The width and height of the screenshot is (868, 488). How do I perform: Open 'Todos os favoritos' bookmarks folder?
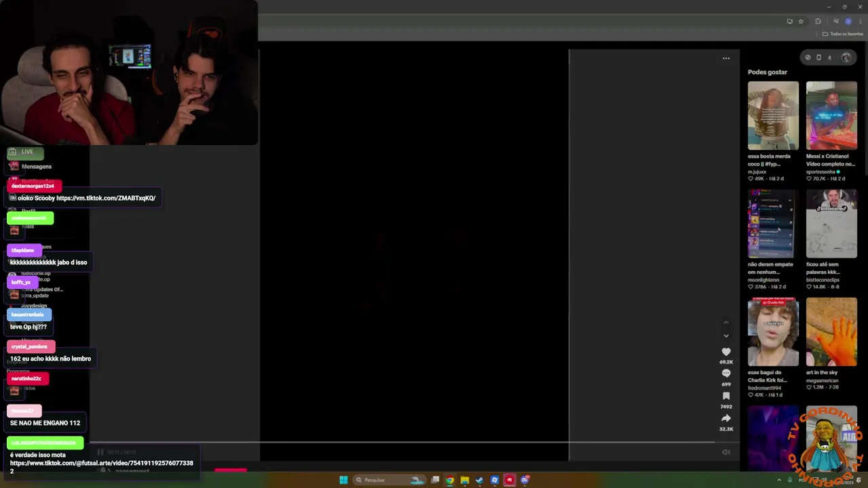(843, 34)
